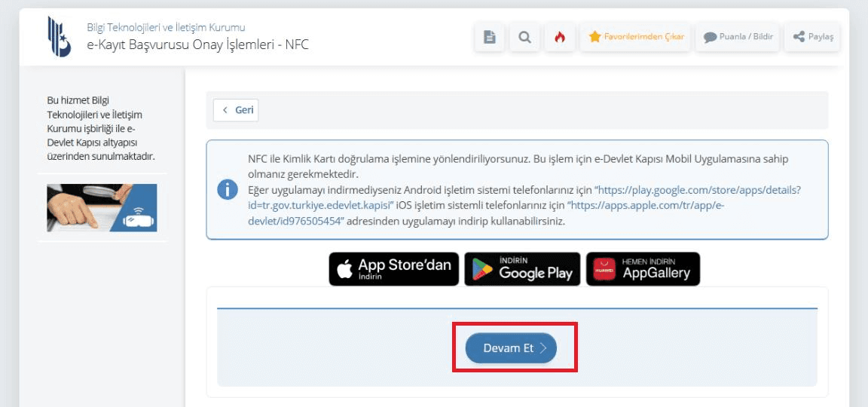Click the Google Play İndirin badge
This screenshot has width=868, height=407.
pos(523,269)
